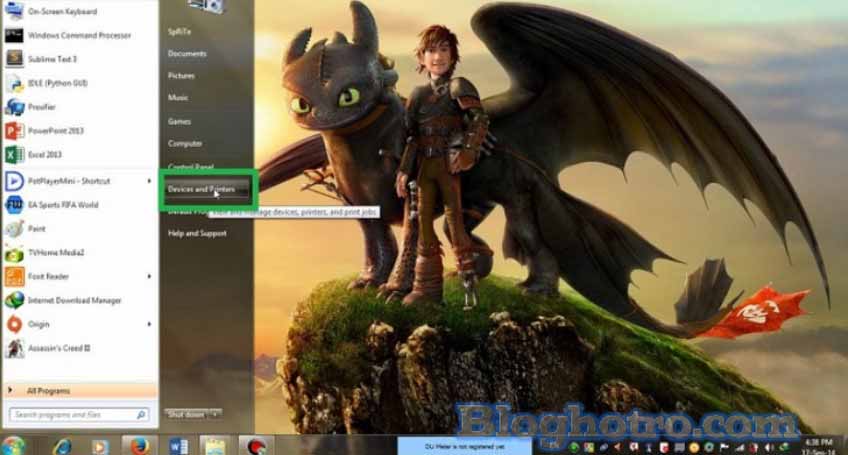Click the Search programs and files box
This screenshot has height=455, width=848.
click(x=72, y=414)
